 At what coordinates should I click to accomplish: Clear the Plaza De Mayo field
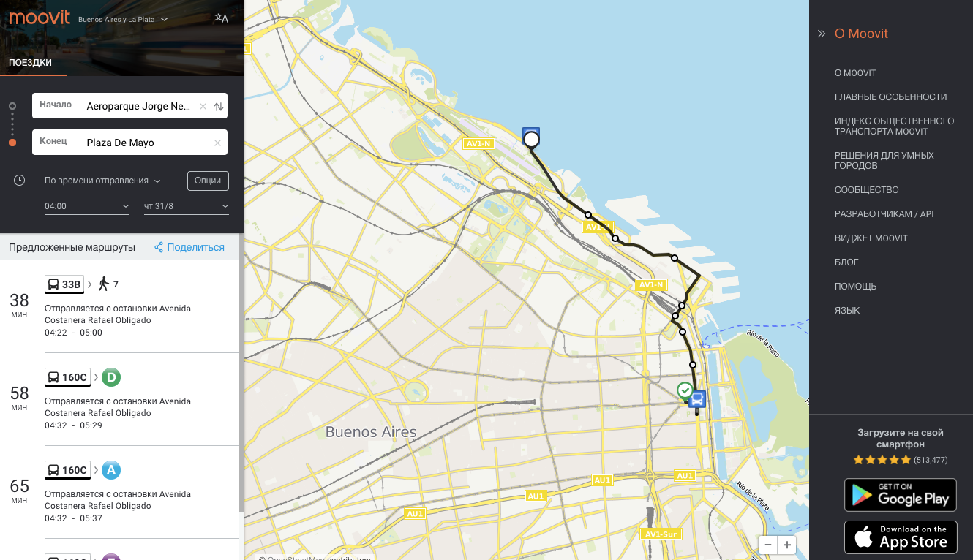coord(217,143)
